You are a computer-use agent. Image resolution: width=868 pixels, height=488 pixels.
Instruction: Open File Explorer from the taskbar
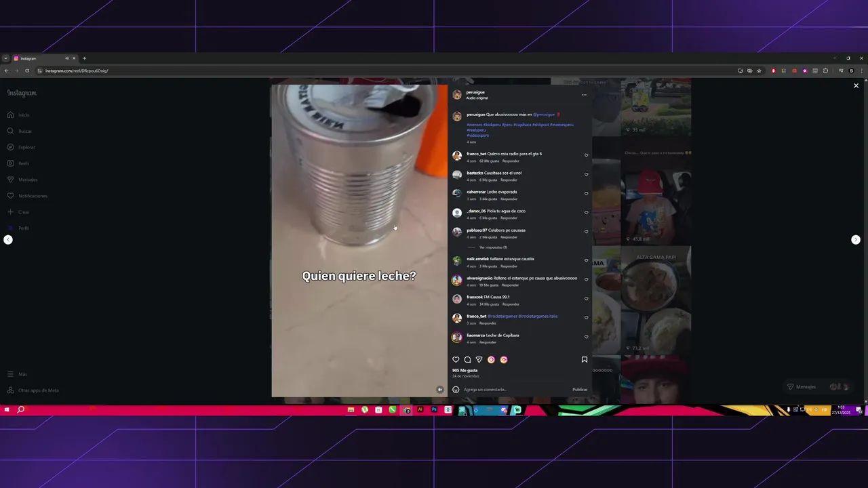[351, 410]
